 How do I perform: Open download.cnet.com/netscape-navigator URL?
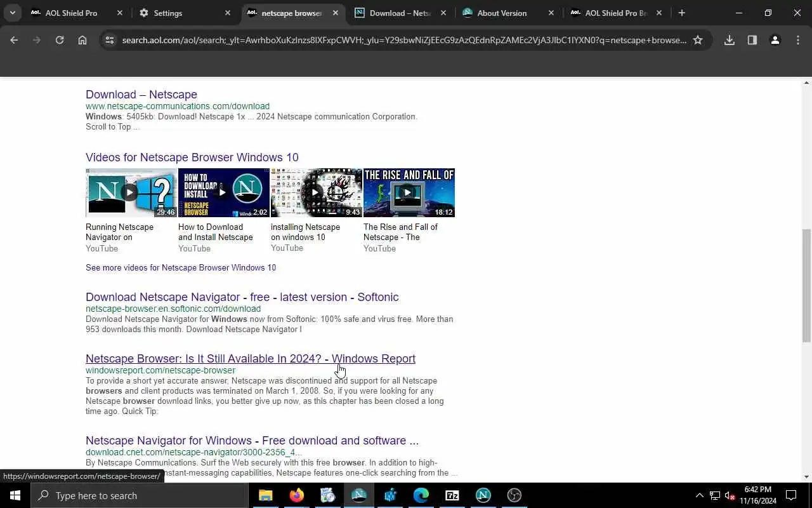[x=193, y=452]
